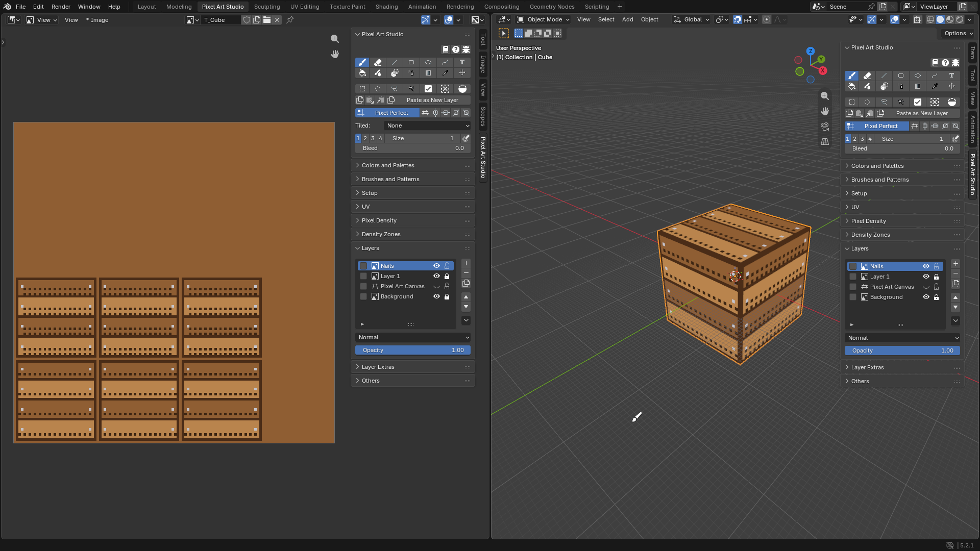Image resolution: width=980 pixels, height=551 pixels.
Task: Select brush size preset 3 in image editor panel
Action: 373,138
